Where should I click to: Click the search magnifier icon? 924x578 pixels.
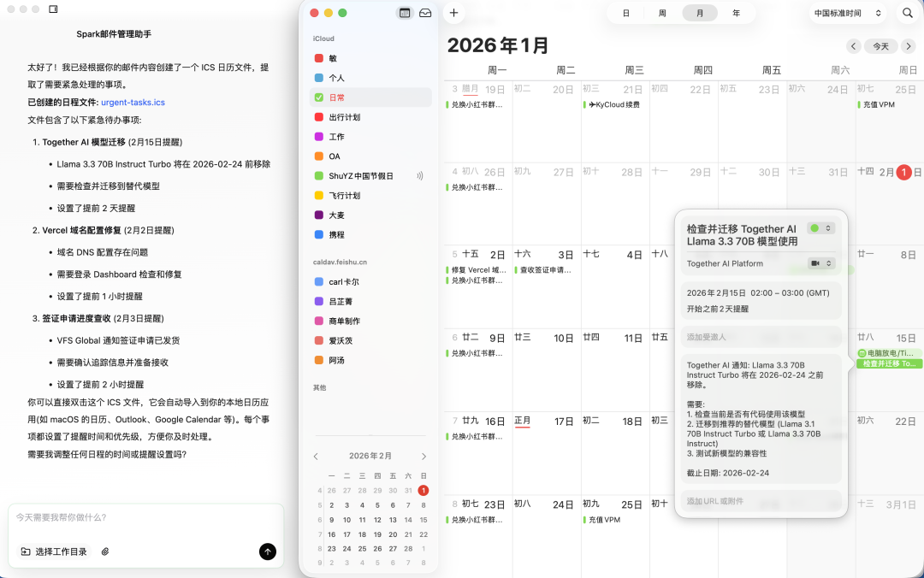[x=907, y=13]
